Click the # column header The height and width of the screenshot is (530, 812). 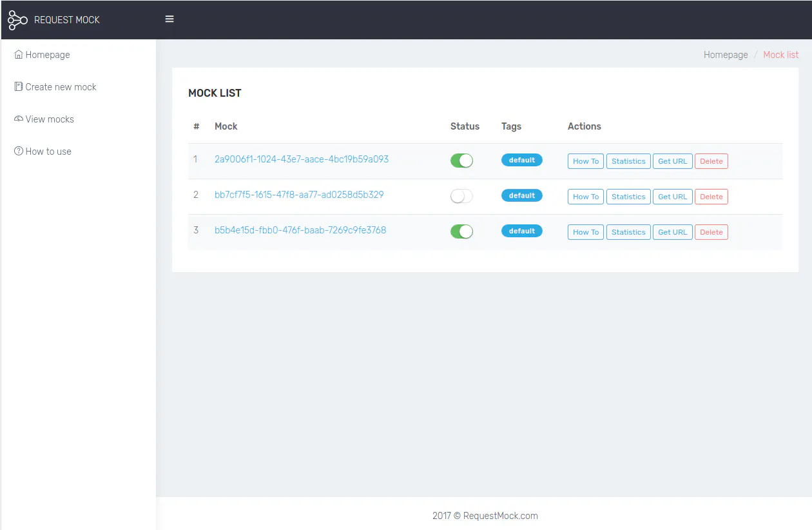(x=197, y=126)
